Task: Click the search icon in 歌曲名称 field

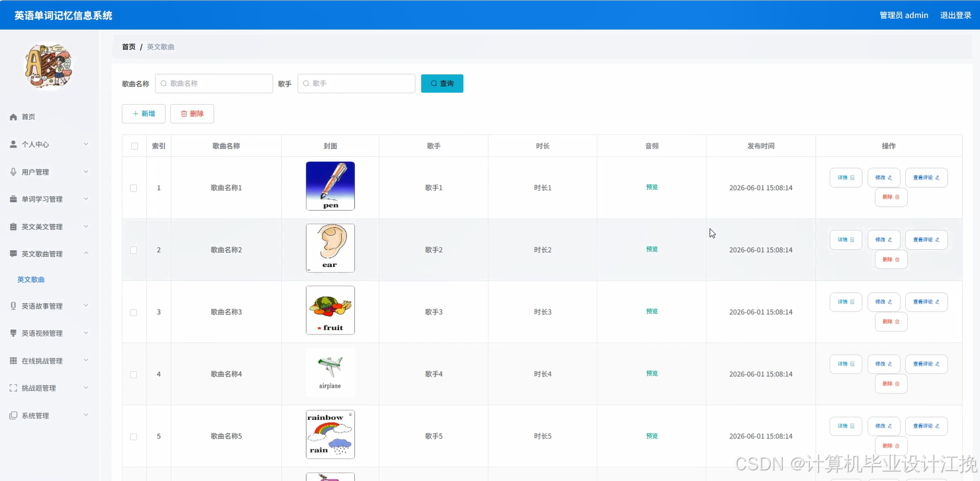Action: (164, 83)
